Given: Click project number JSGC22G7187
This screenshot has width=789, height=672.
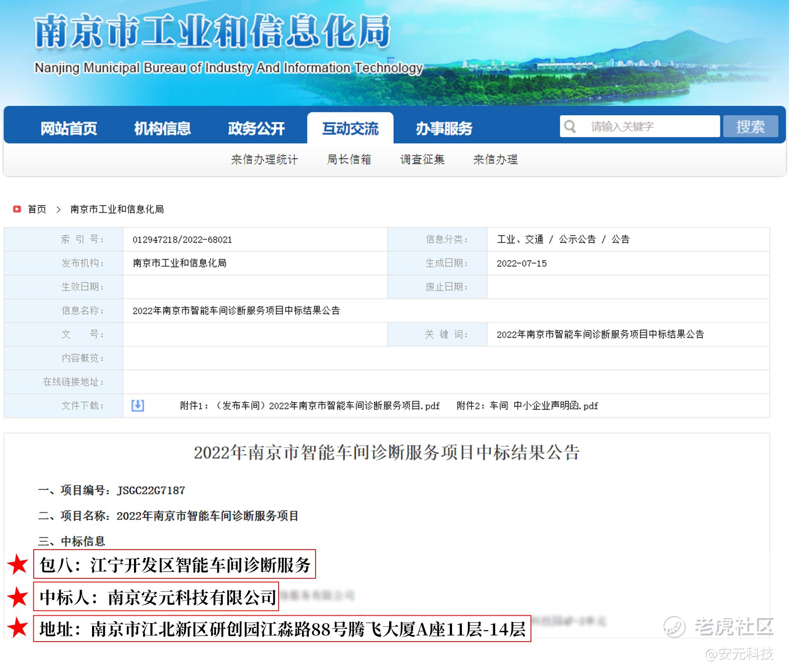Looking at the screenshot, I should point(151,490).
